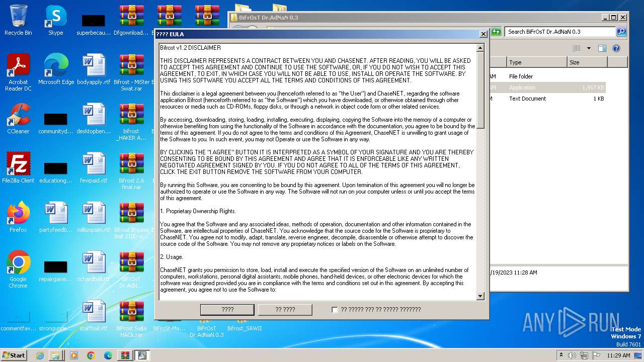
Task: Change view in the Explorer window
Action: (x=577, y=48)
